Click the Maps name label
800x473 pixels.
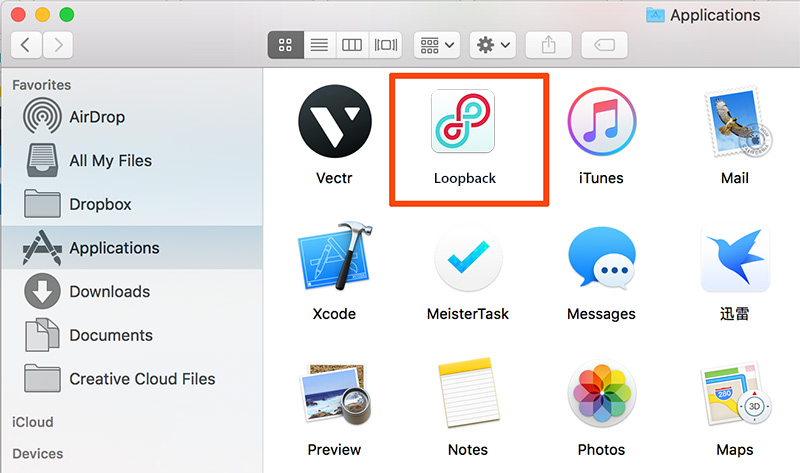[735, 450]
